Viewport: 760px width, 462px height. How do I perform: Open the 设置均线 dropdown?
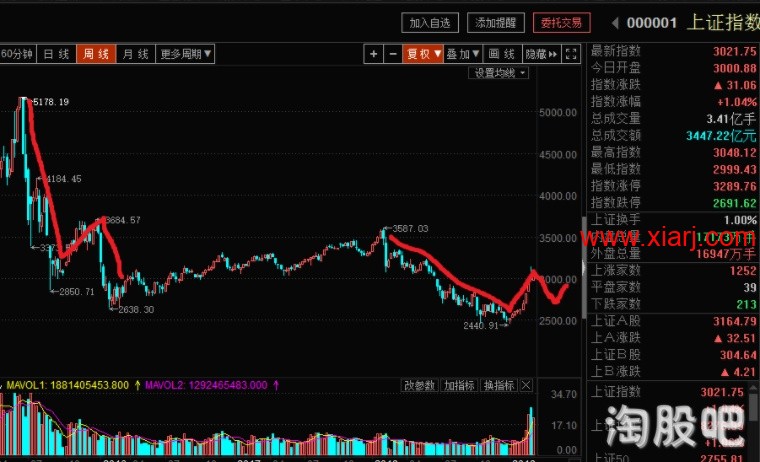(x=499, y=73)
